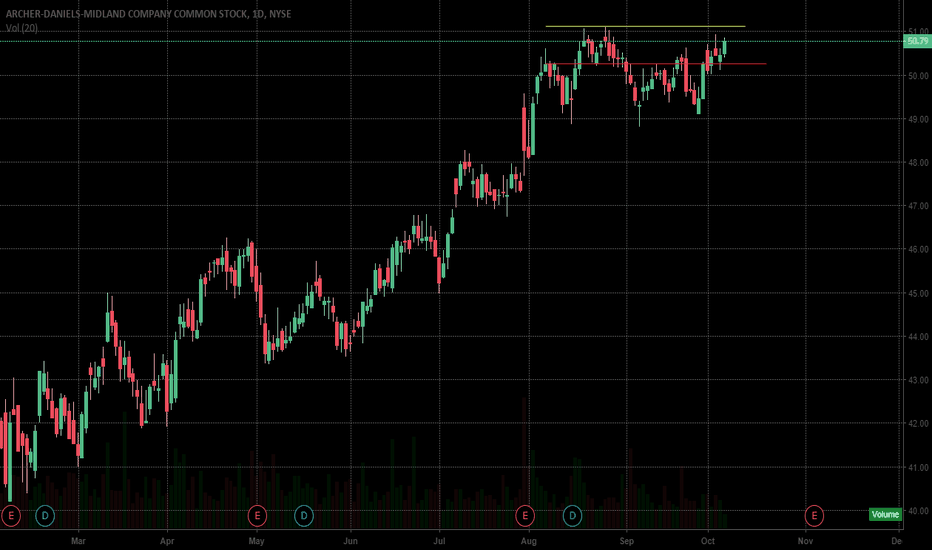Click the Nov label on time axis

click(x=805, y=540)
